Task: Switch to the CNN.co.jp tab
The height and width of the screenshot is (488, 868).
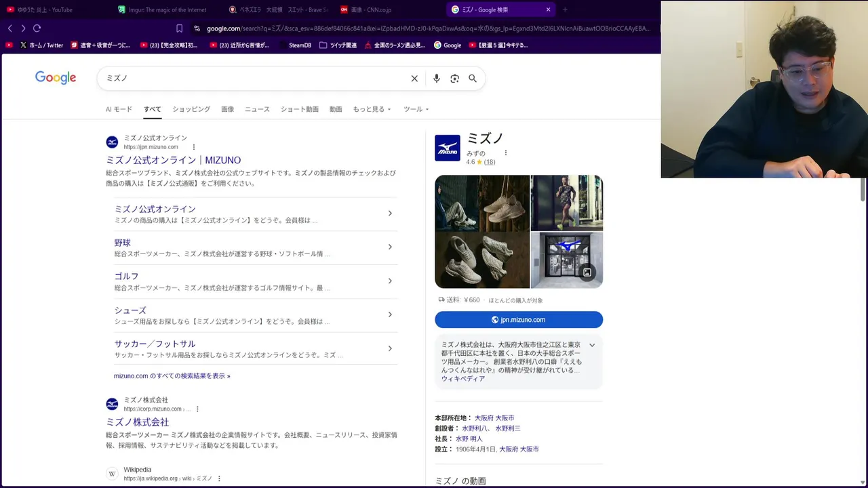Action: tap(389, 9)
